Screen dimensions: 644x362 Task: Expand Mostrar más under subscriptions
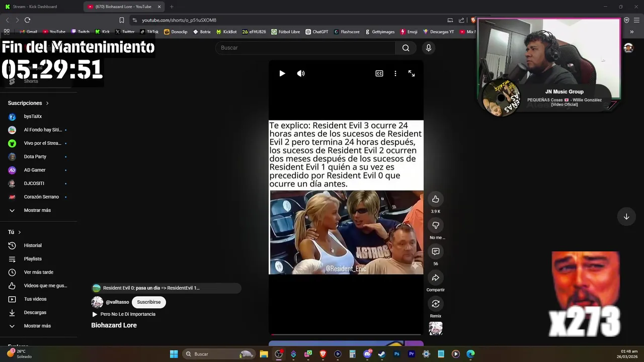point(38,210)
